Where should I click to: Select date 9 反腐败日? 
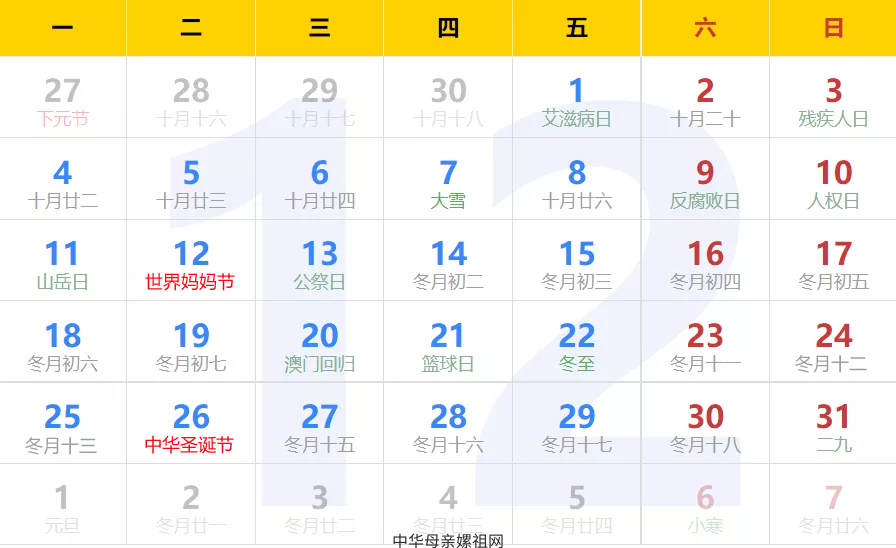[705, 179]
